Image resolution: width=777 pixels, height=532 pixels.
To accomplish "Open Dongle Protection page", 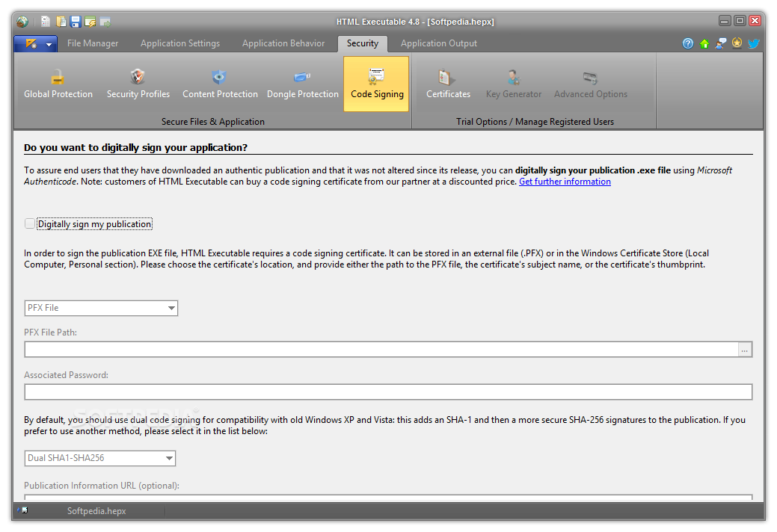I will click(x=303, y=84).
